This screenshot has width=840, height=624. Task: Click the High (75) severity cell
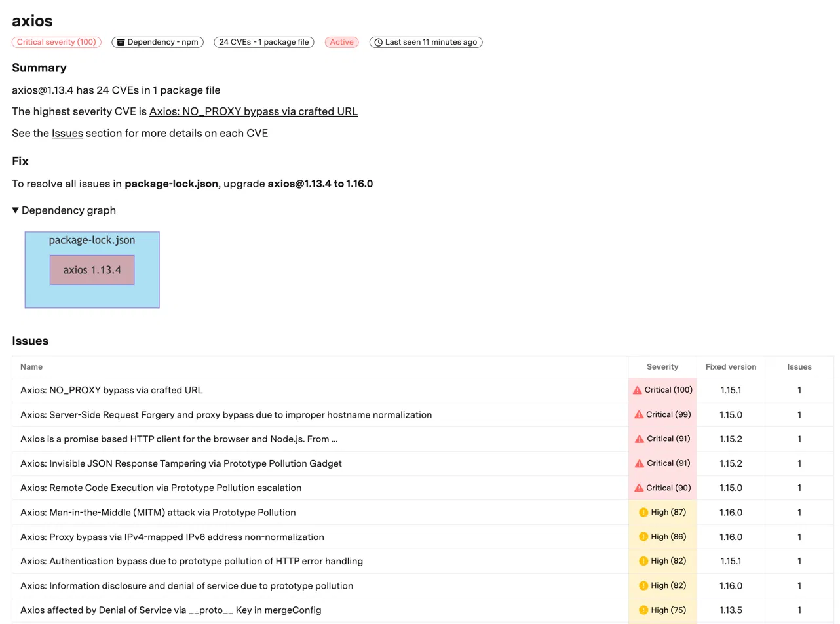662,610
